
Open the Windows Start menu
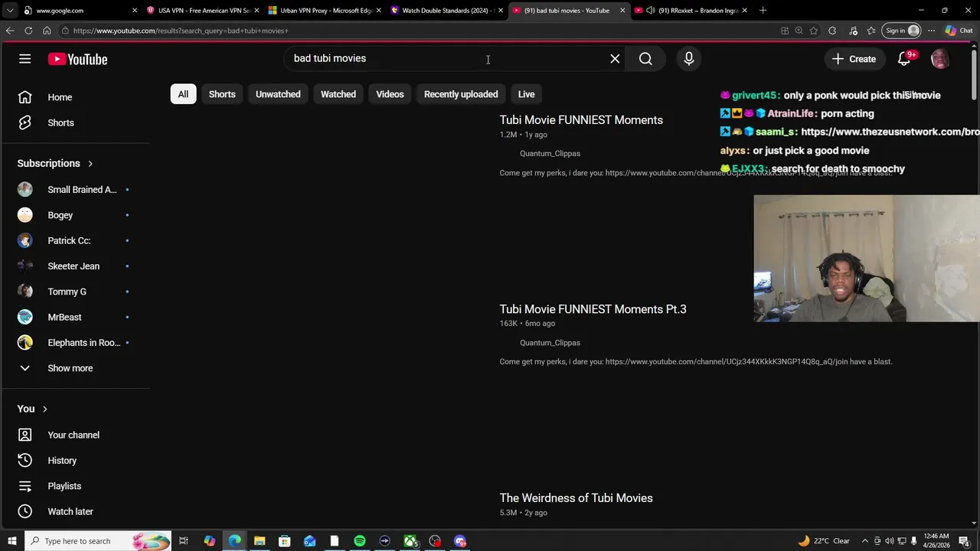11,541
